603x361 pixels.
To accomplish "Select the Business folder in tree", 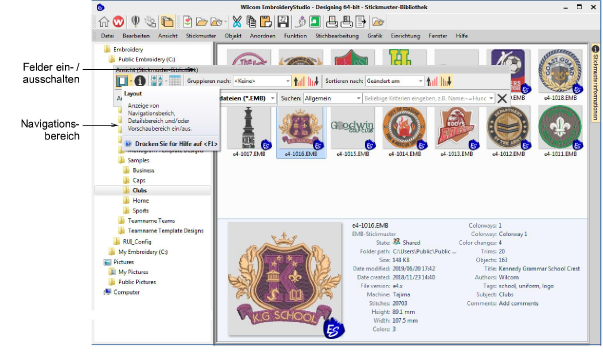I will [143, 170].
